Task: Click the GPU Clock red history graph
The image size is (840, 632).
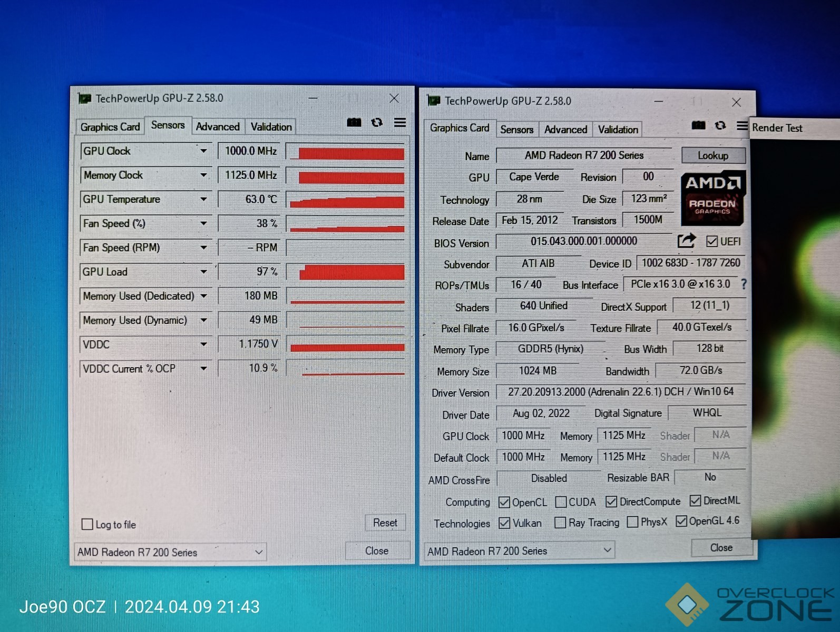Action: pos(346,152)
